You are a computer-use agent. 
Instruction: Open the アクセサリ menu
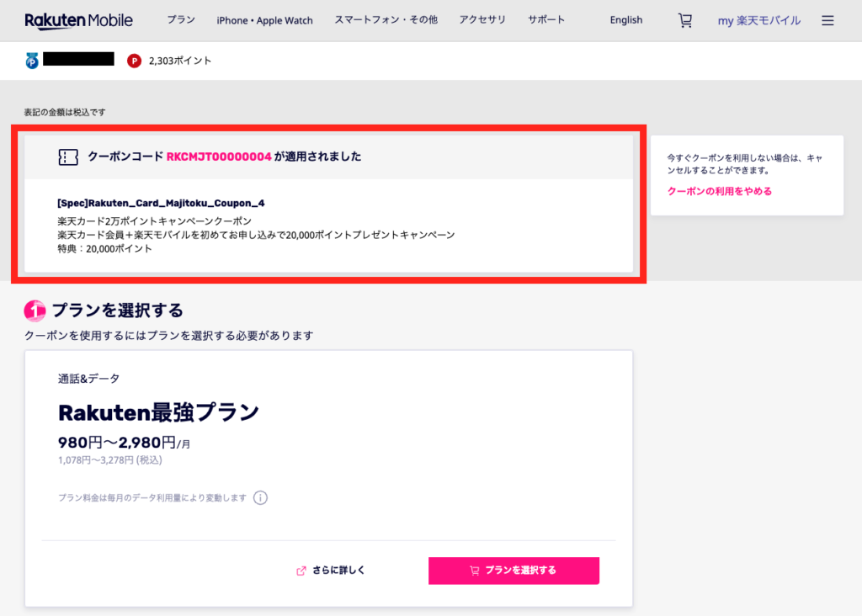coord(482,20)
